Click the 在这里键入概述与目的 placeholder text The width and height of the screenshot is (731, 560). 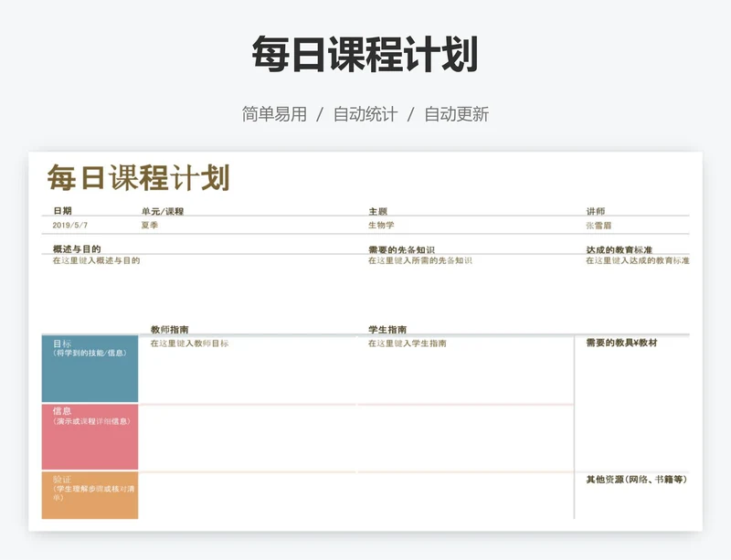click(97, 260)
